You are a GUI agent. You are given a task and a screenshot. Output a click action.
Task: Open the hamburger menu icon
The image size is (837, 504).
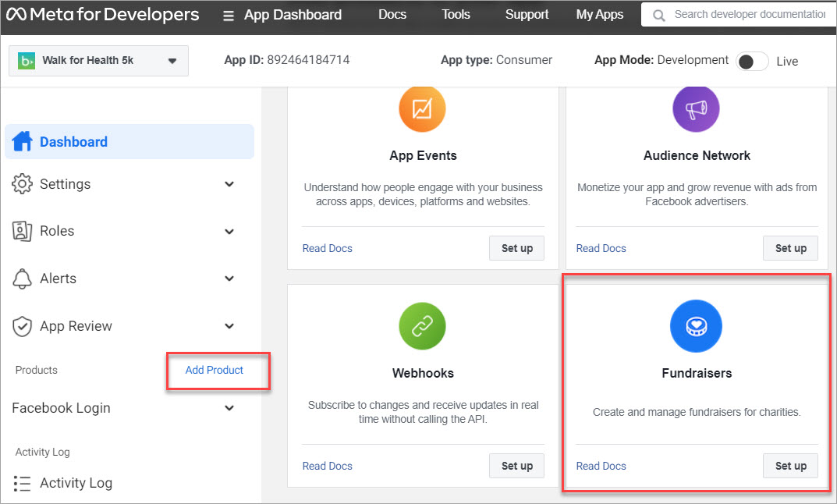229,16
